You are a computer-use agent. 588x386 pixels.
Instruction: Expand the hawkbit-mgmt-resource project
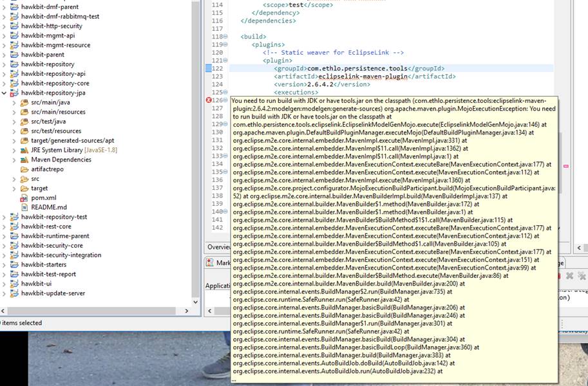tap(4, 45)
